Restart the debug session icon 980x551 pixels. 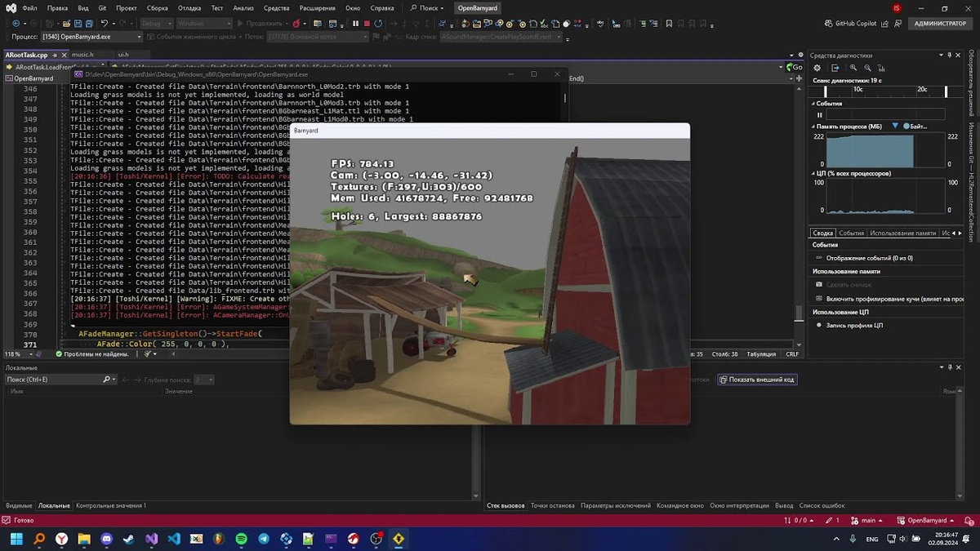(378, 24)
